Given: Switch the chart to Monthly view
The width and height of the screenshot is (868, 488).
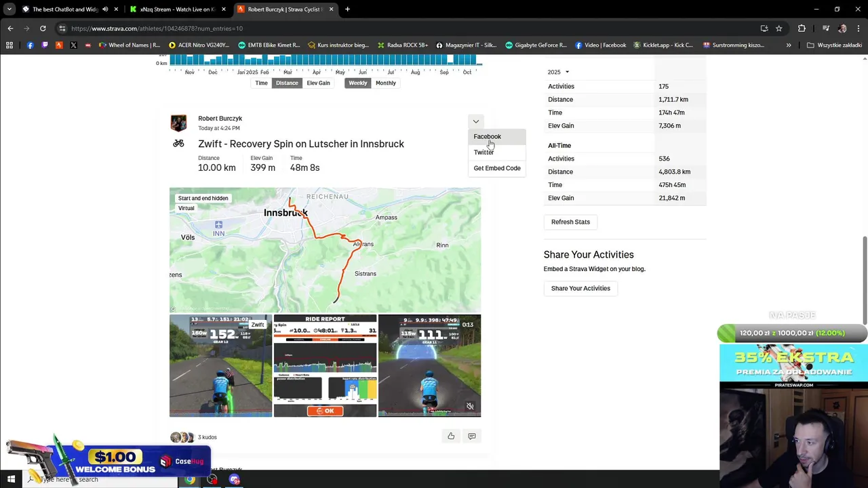Looking at the screenshot, I should coord(386,83).
